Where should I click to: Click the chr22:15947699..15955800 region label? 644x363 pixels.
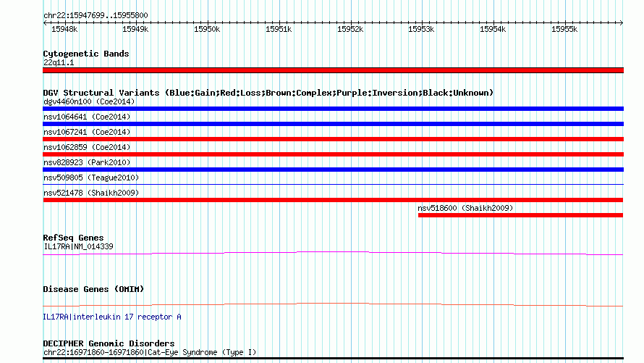96,15
